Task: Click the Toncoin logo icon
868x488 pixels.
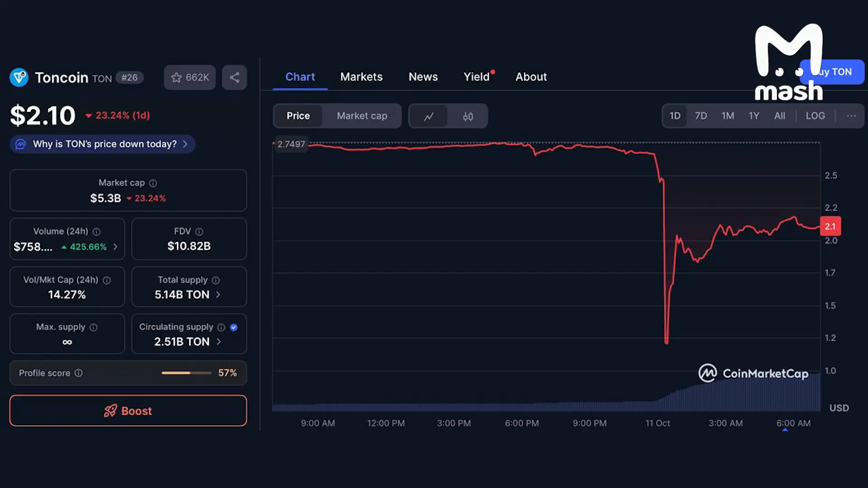Action: (19, 78)
